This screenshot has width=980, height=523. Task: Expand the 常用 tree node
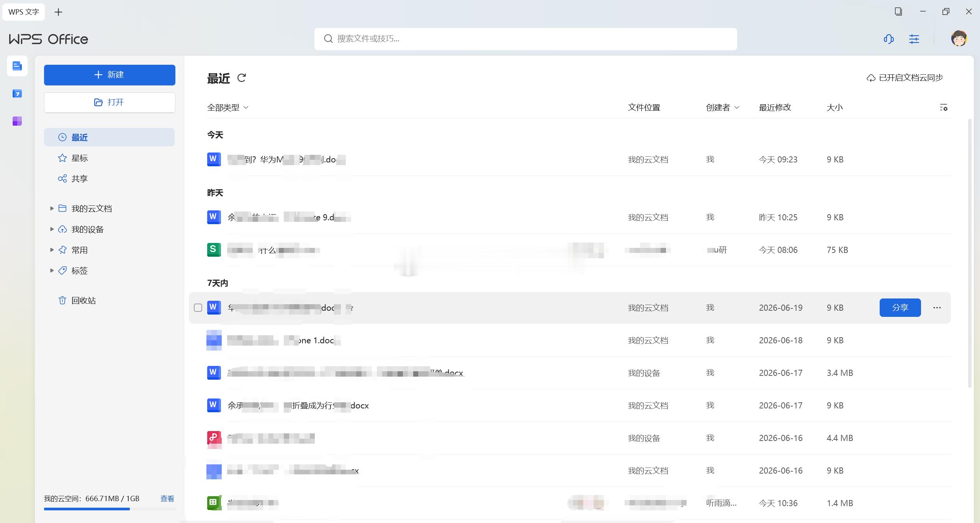coord(52,250)
